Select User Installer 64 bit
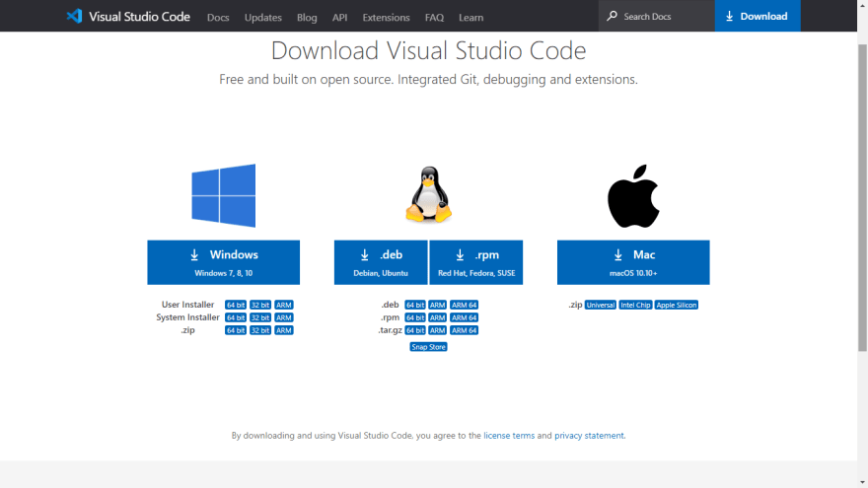This screenshot has width=868, height=488. 236,305
